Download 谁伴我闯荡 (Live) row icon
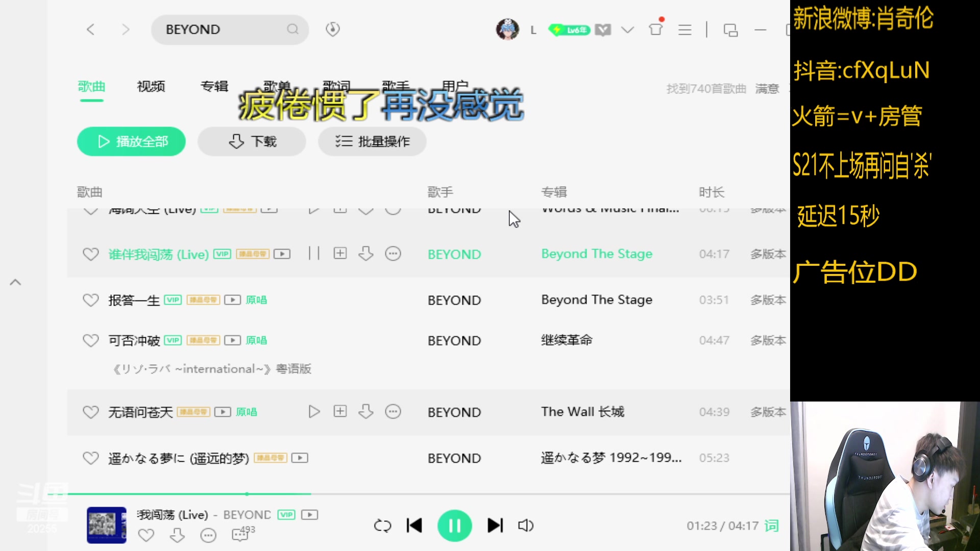This screenshot has width=980, height=551. click(x=366, y=254)
